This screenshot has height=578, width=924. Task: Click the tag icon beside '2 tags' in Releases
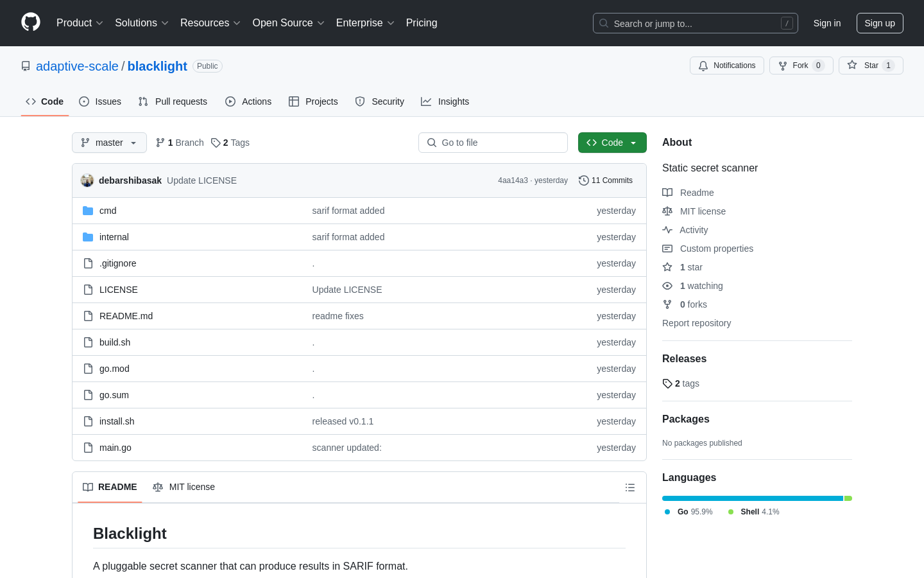(x=667, y=383)
